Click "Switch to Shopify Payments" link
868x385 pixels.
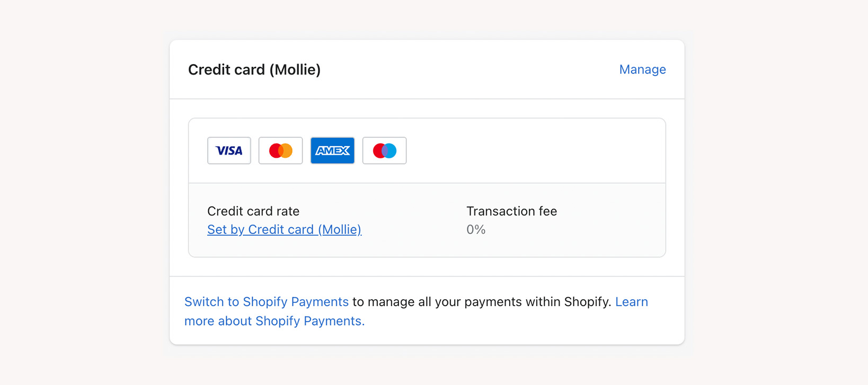[x=266, y=302]
